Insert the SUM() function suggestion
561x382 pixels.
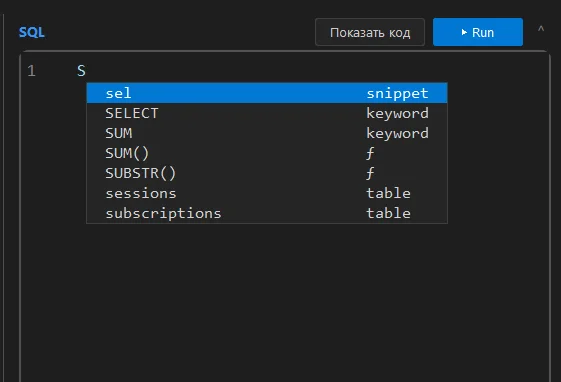267,153
